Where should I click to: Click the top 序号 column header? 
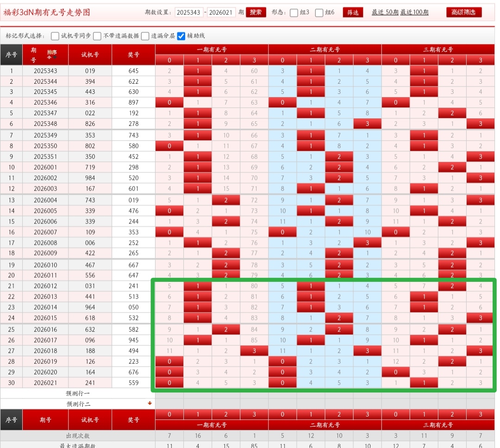(x=12, y=55)
